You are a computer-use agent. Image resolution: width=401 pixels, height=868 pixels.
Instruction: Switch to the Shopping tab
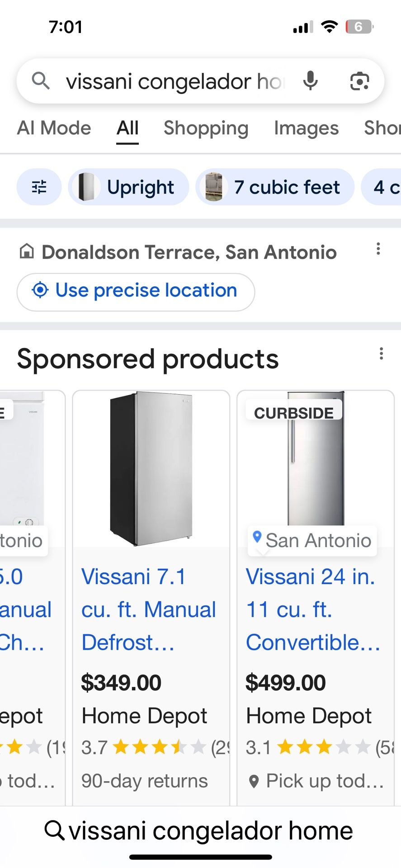point(206,128)
